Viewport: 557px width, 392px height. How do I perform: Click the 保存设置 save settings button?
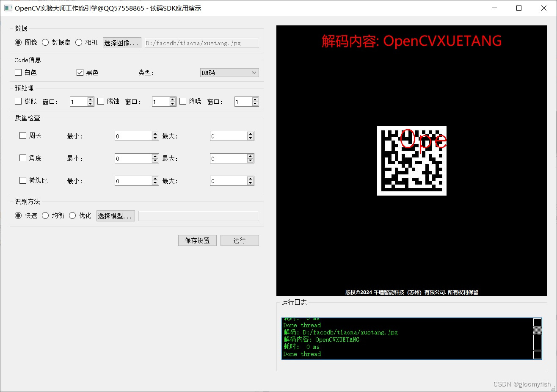(x=197, y=240)
